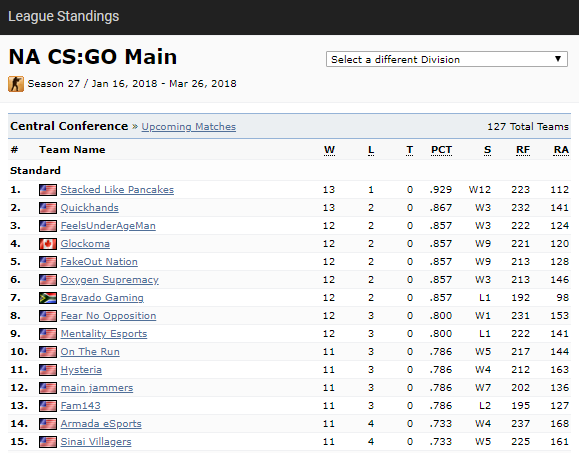Click the US flag next to FakeOut Nation
Screen dimensions: 579x453
pyautogui.click(x=48, y=262)
